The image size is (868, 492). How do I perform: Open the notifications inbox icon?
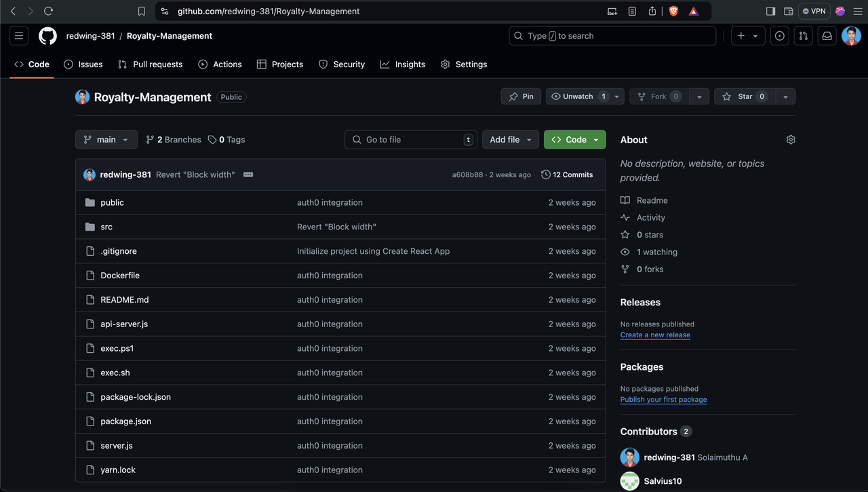(827, 36)
